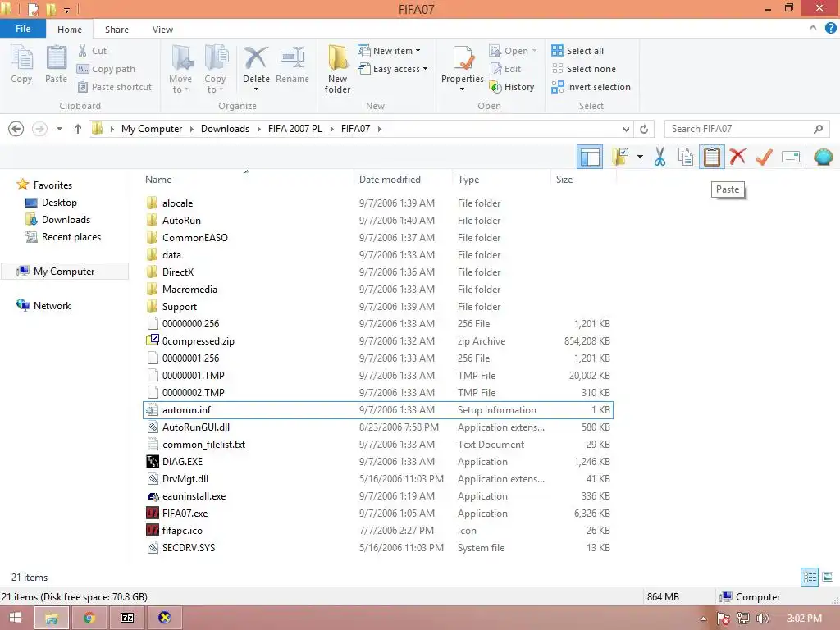
Task: Collapse the ribbon with the chevron
Action: pos(813,29)
